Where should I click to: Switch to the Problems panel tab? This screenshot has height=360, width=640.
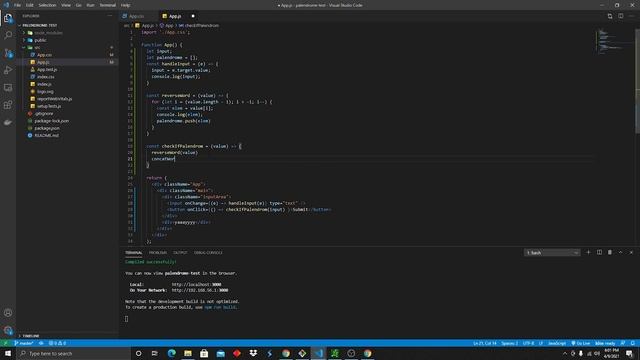[158, 253]
